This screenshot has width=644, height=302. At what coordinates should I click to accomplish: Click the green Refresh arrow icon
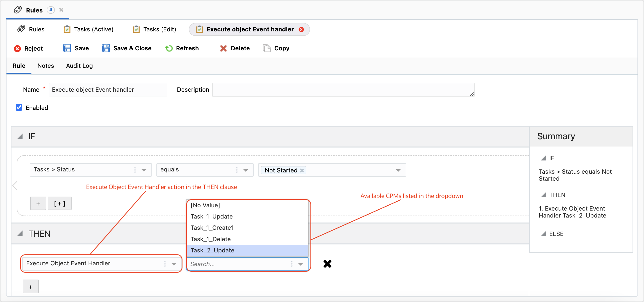(x=169, y=48)
